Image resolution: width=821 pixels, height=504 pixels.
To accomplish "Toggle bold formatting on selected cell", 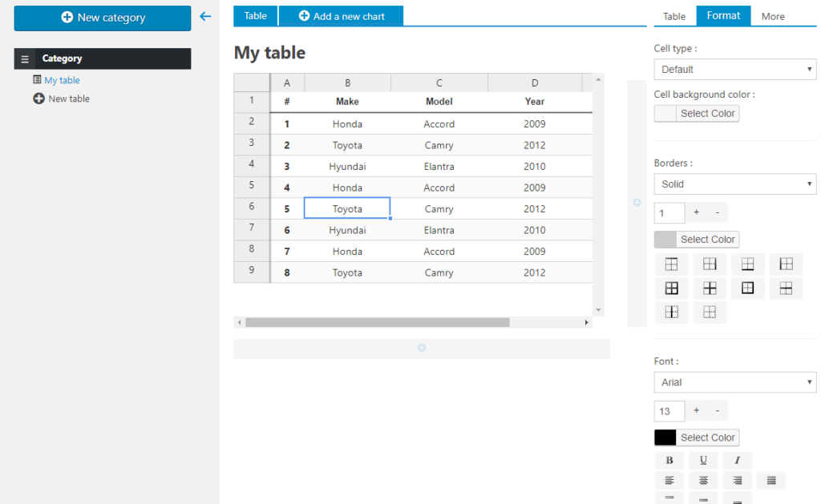I will pyautogui.click(x=669, y=460).
